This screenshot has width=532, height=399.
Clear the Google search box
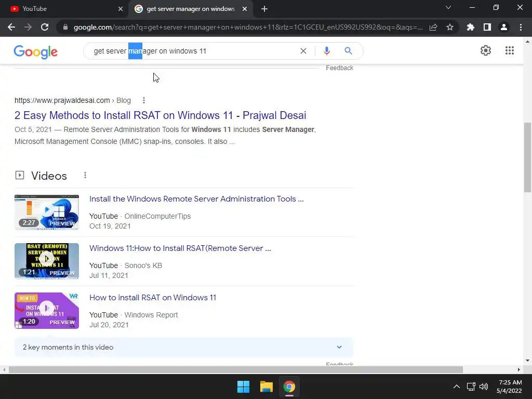[303, 51]
